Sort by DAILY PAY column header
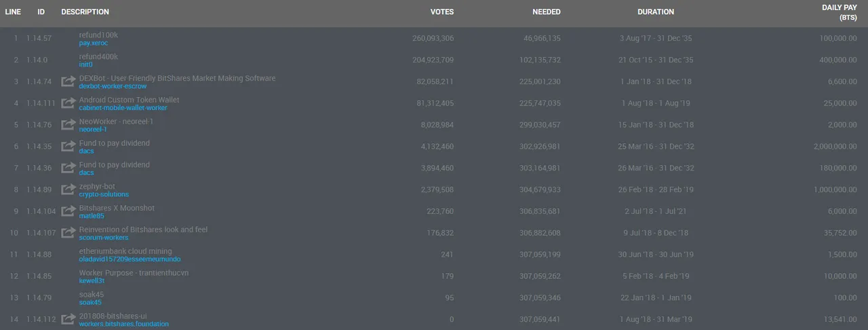 (840, 12)
